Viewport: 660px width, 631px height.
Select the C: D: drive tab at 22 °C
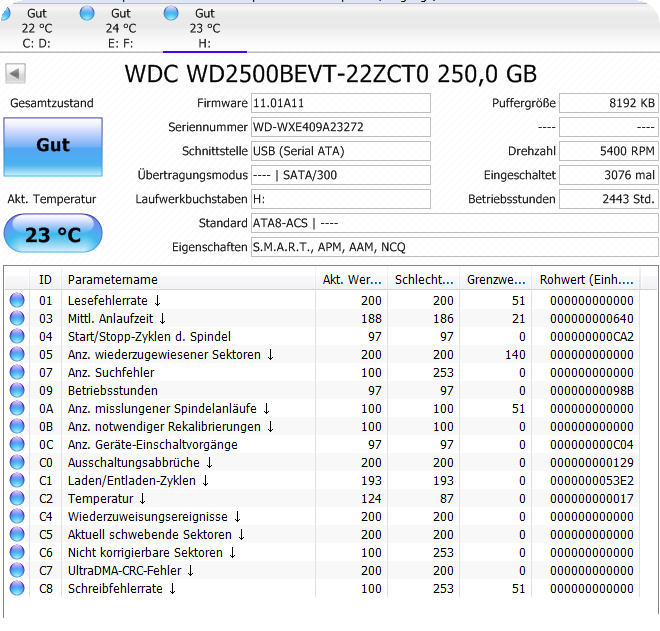[37, 28]
